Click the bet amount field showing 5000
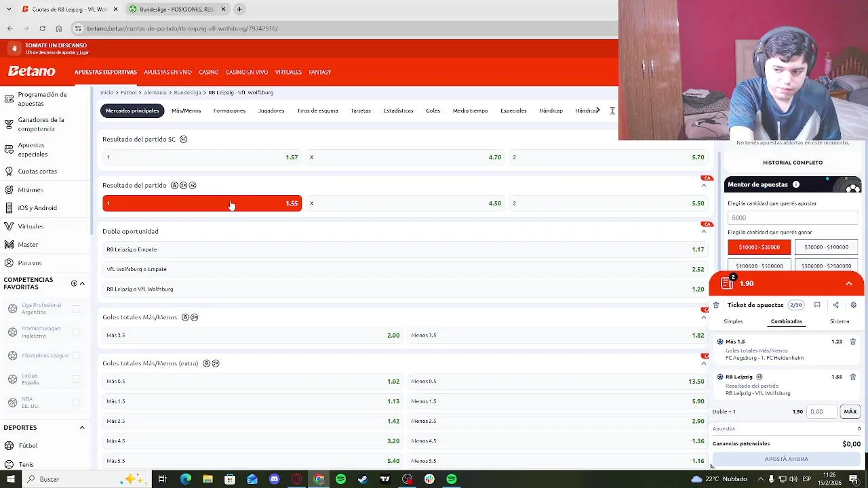The image size is (868, 488). tap(793, 218)
